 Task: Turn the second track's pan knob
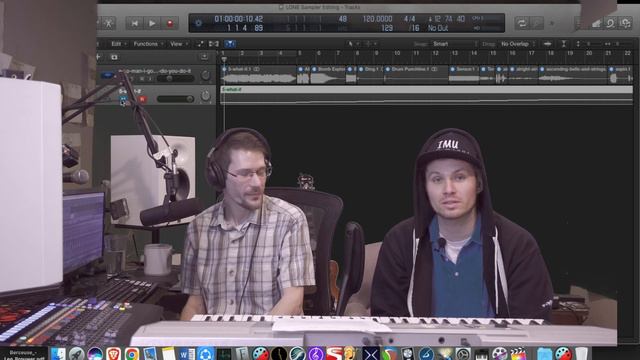click(205, 96)
